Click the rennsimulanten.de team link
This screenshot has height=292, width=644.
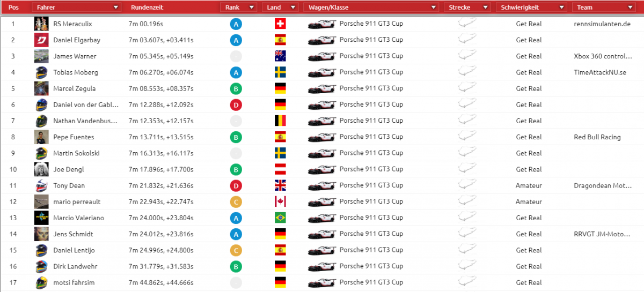[602, 24]
